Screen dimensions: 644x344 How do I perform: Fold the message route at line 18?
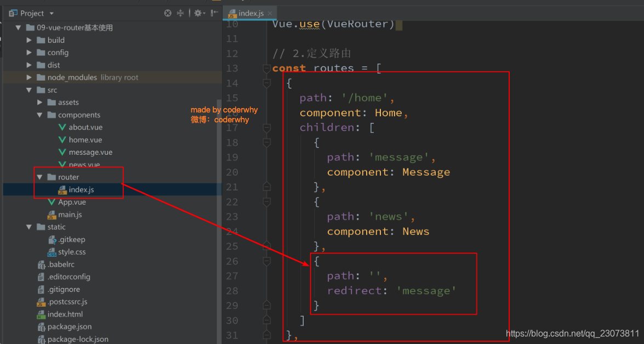(x=267, y=143)
